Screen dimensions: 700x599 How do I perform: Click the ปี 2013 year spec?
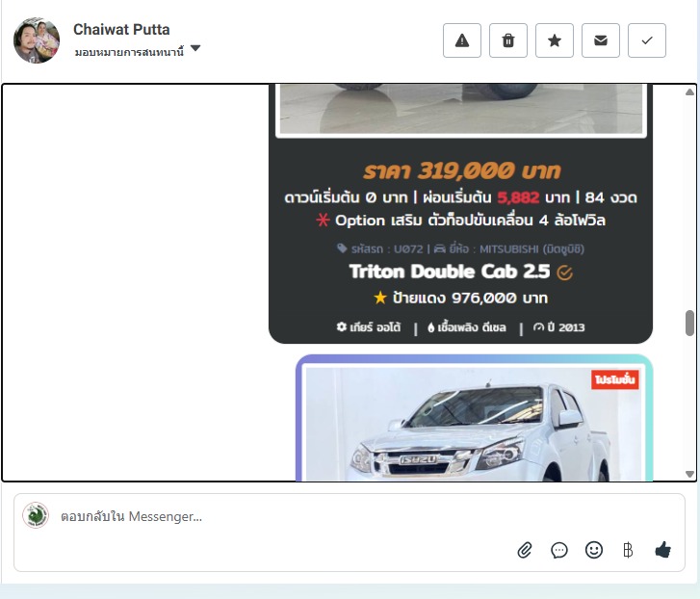[x=558, y=327]
